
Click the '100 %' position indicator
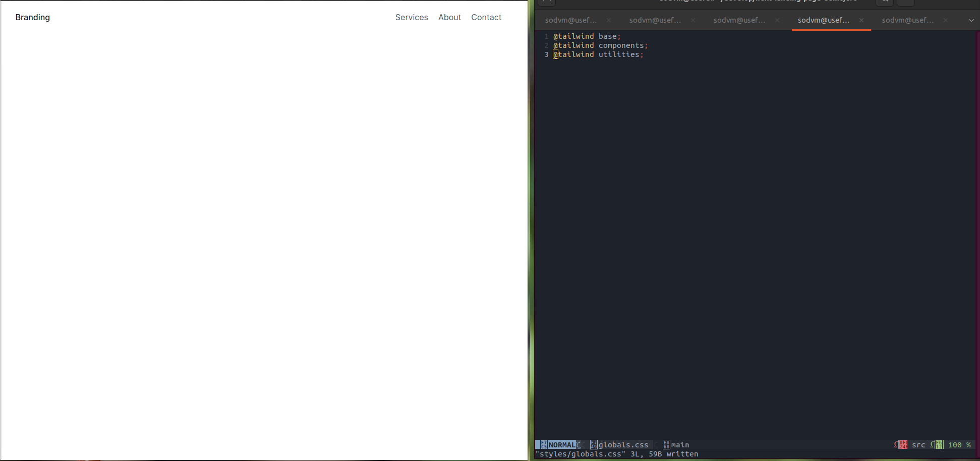[x=959, y=445]
